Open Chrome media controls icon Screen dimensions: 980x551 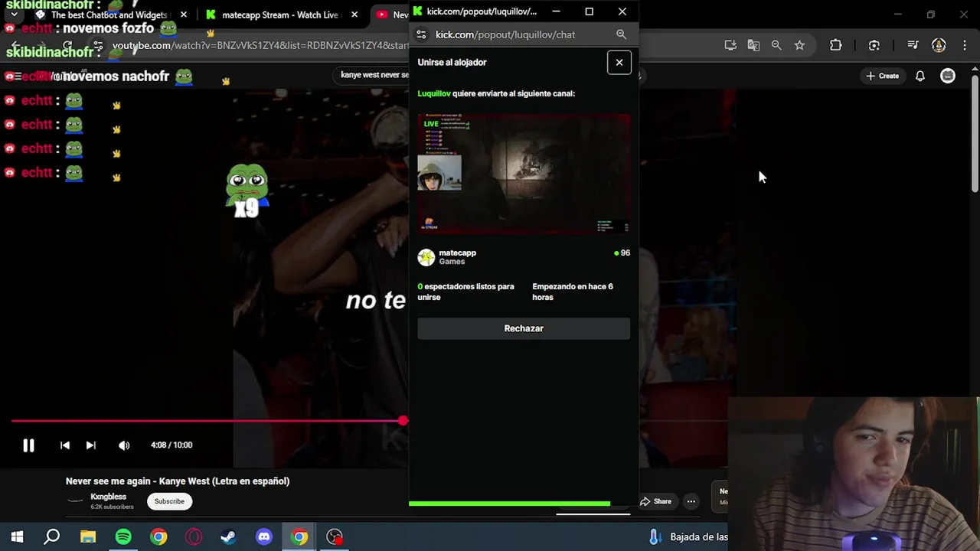(x=913, y=45)
